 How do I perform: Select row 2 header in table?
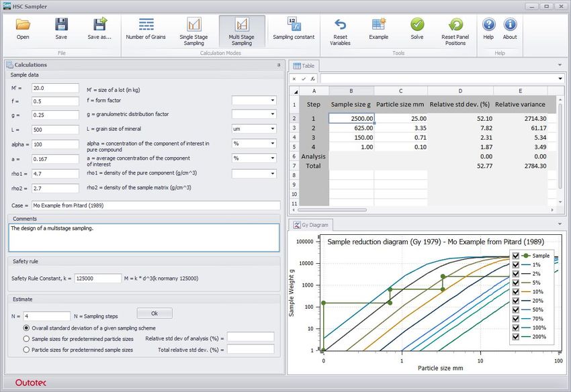[294, 118]
